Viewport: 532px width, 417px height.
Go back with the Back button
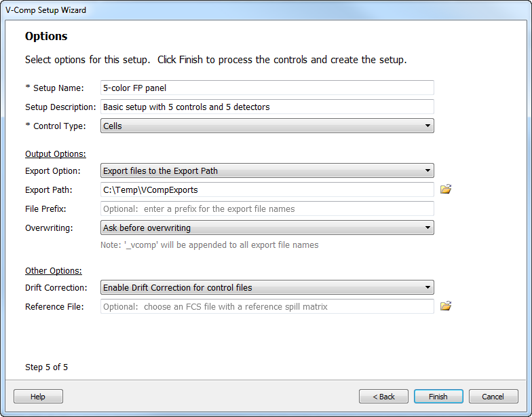click(383, 397)
